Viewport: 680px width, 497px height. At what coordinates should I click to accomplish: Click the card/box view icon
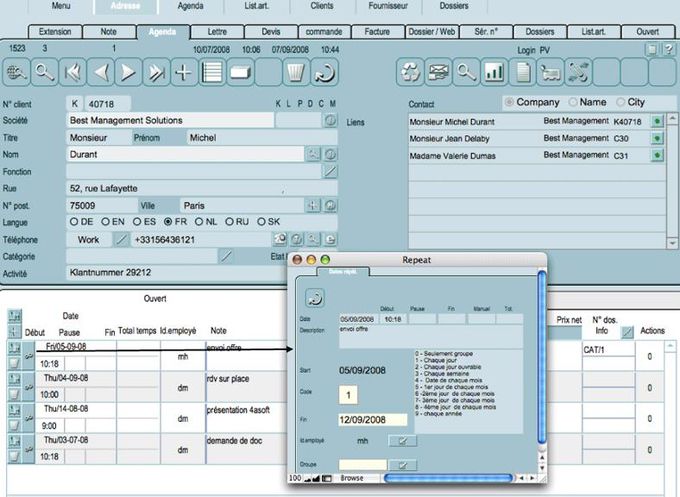(240, 72)
